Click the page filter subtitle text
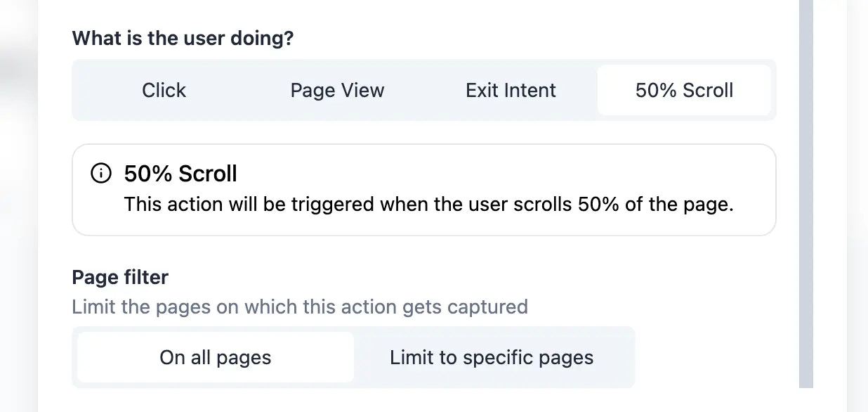Viewport: 868px width, 412px height. [299, 307]
